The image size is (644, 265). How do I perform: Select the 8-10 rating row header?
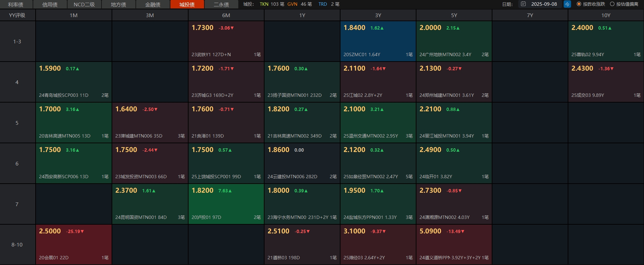[17, 244]
